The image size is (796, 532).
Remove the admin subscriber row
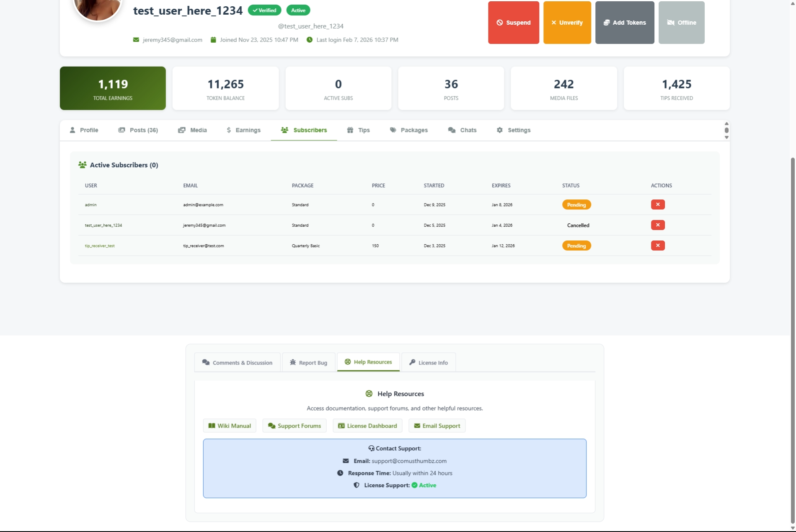click(x=657, y=204)
